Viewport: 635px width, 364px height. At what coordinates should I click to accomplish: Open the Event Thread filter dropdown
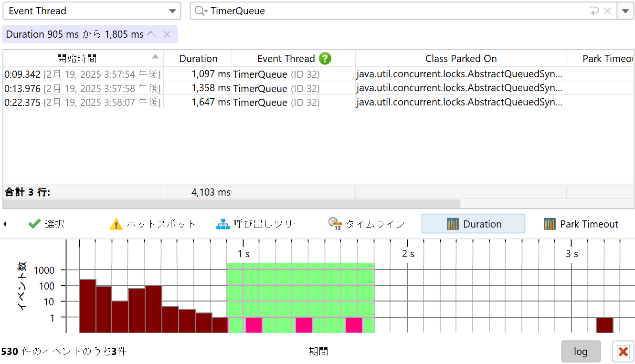92,11
